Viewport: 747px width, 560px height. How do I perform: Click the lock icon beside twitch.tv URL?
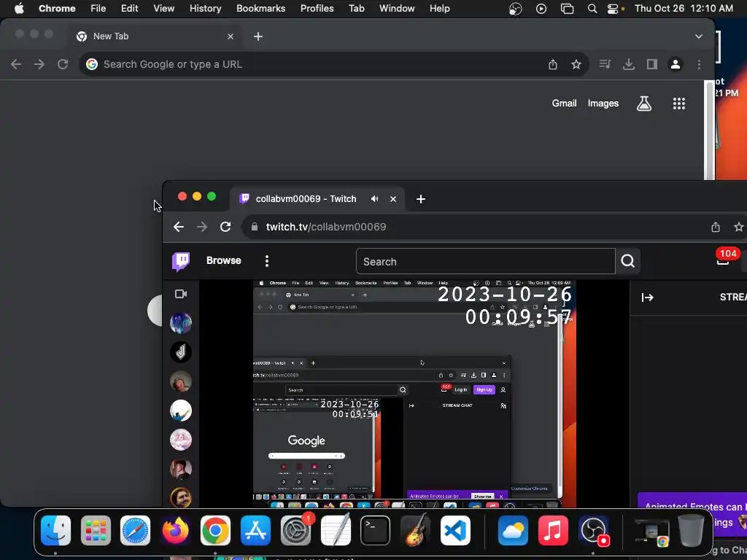255,227
